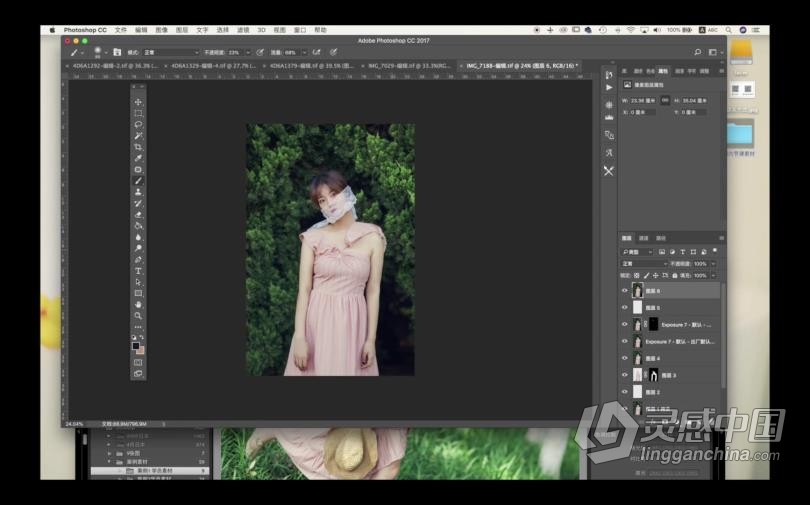
Task: Open the Actions panel play icon
Action: (x=609, y=88)
